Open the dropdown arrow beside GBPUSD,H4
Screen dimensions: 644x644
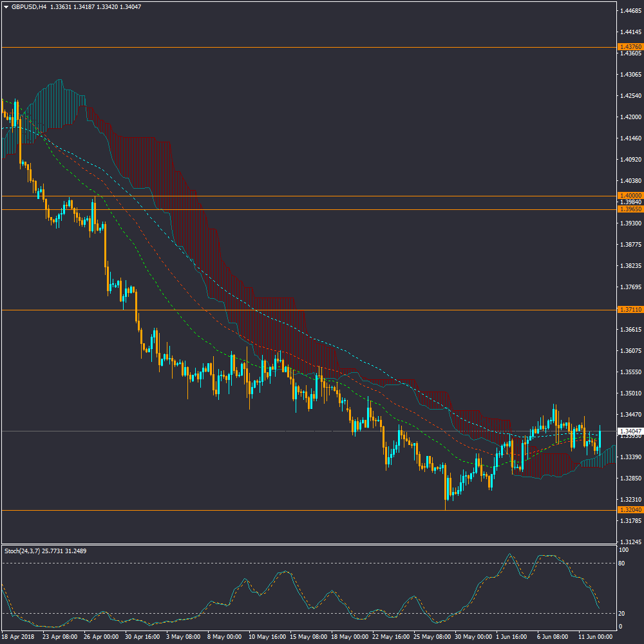tap(6, 7)
